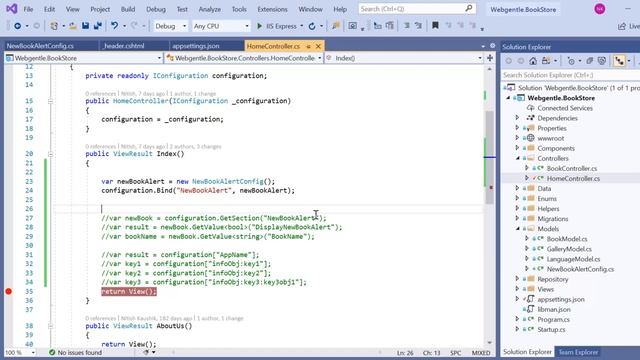Open the Extensions menu

pyautogui.click(x=272, y=9)
